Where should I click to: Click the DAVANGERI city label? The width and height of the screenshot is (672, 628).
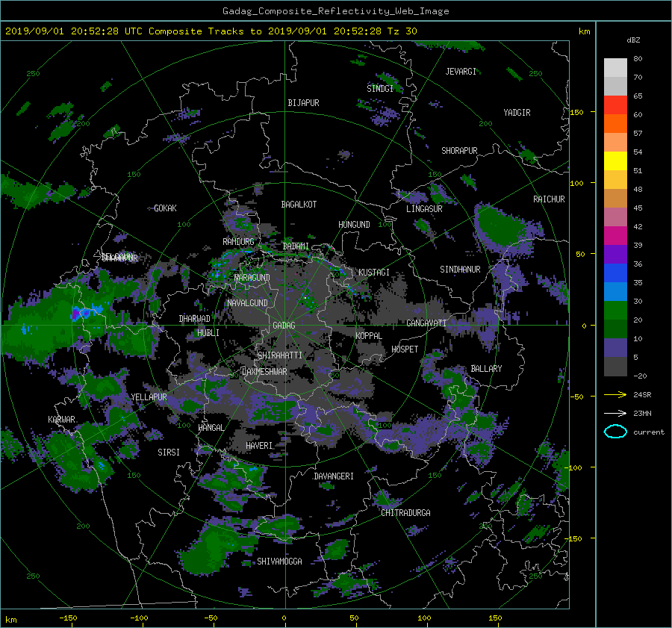[334, 476]
